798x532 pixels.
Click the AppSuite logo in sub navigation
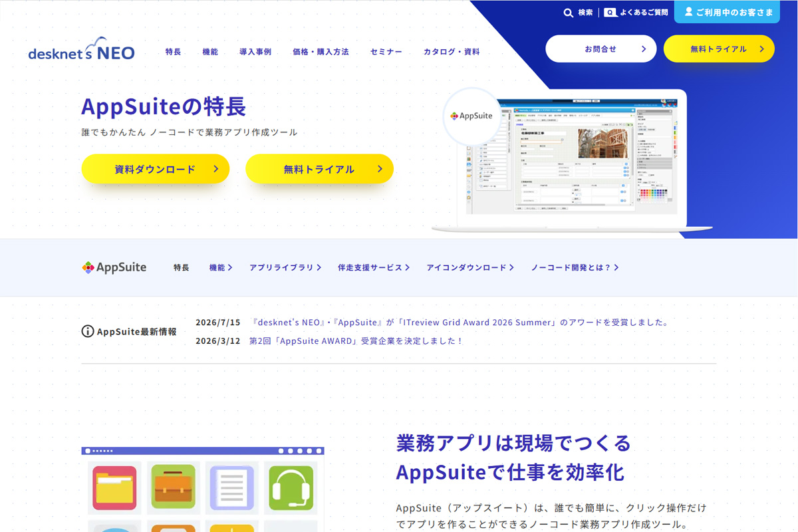pyautogui.click(x=114, y=267)
